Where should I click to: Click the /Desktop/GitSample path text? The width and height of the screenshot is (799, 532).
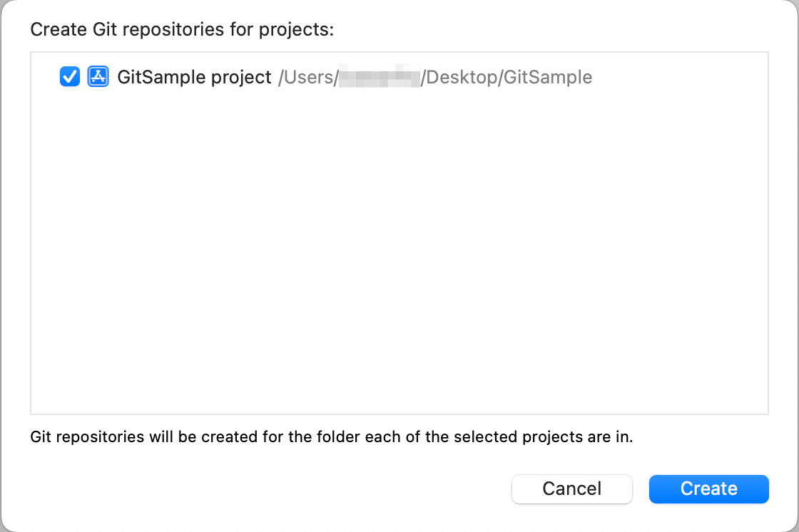[x=507, y=77]
